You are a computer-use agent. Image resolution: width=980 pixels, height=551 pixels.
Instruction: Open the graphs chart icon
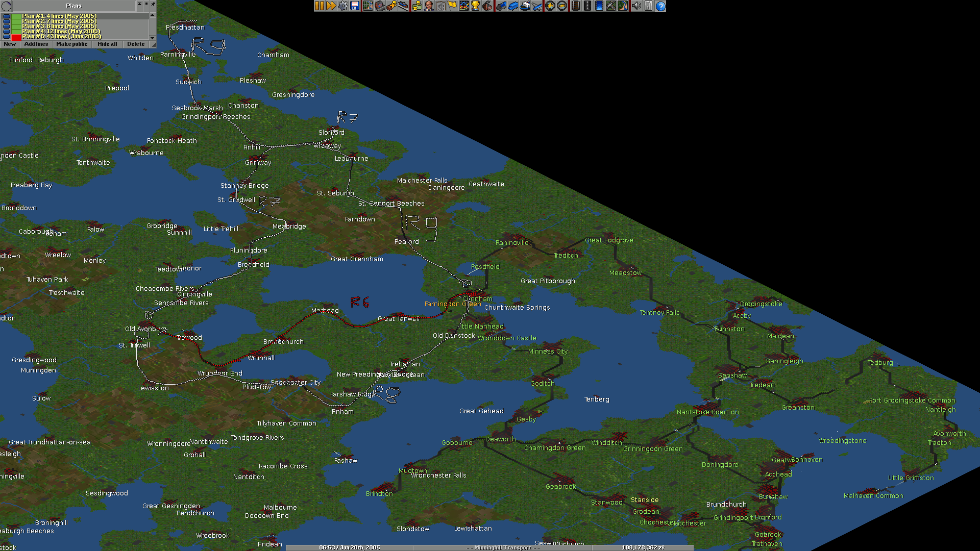464,6
